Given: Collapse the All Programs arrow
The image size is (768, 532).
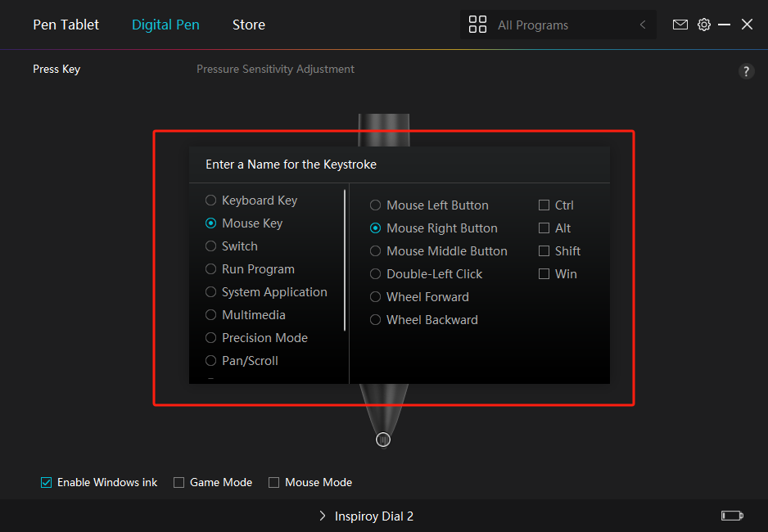Looking at the screenshot, I should tap(643, 25).
